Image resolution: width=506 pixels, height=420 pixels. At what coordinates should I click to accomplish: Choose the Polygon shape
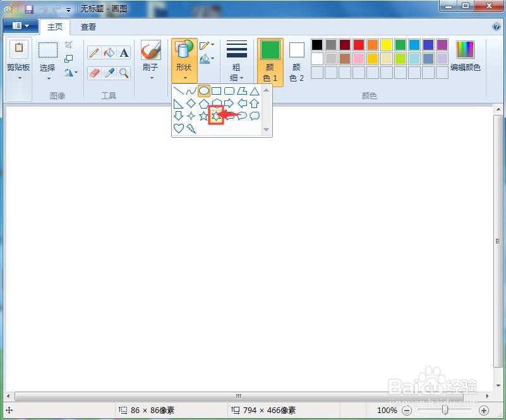242,91
